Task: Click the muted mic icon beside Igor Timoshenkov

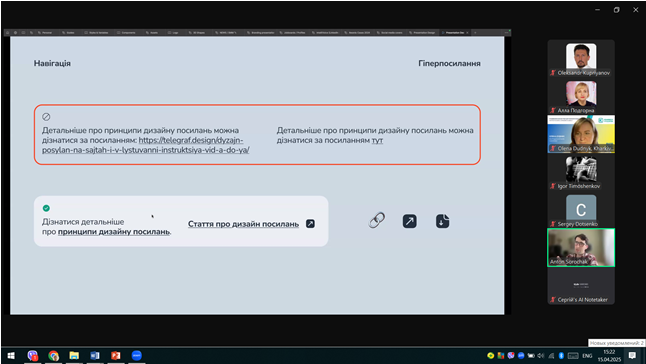Action: tap(553, 186)
